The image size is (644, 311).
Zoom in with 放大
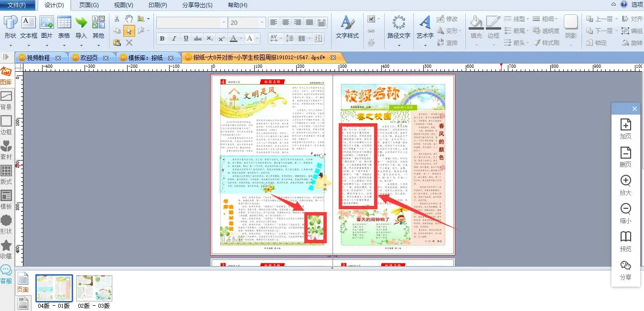(x=625, y=185)
